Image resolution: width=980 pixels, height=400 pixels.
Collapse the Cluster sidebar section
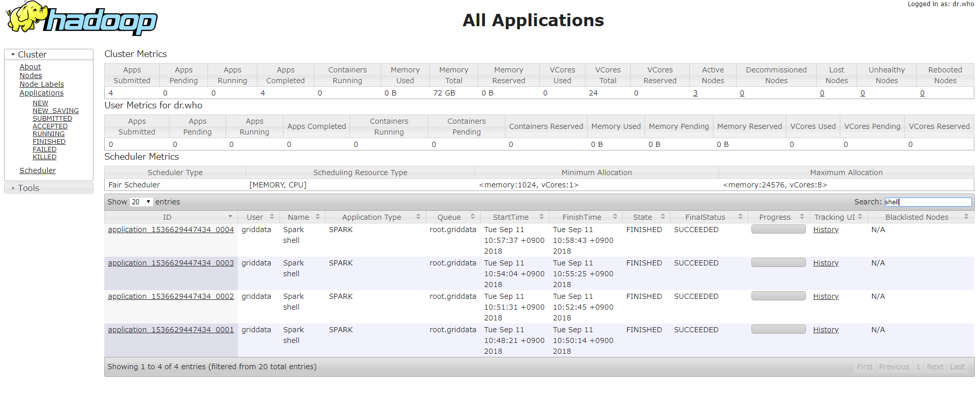pos(49,54)
